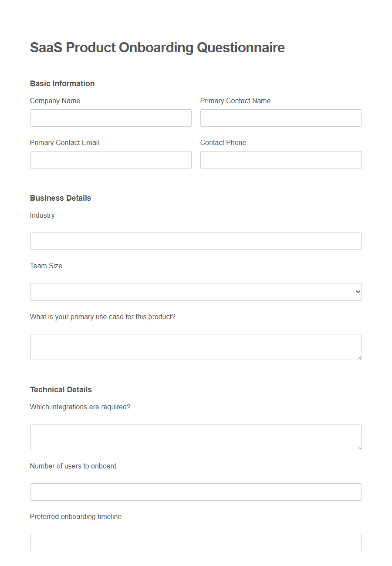
Task: Click the Company Name input field
Action: click(x=111, y=118)
